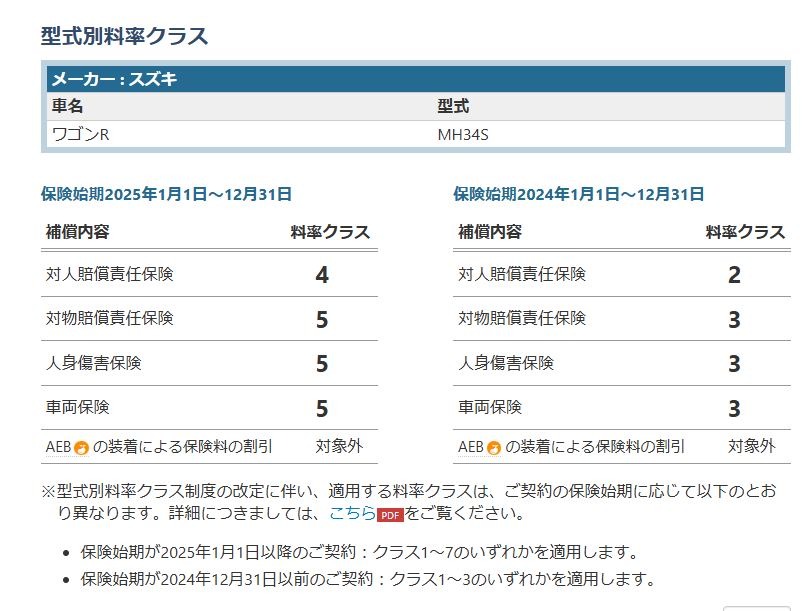
Task: Select the 保険始期2024年1月1日～12月31日 heading
Action: pyautogui.click(x=578, y=194)
